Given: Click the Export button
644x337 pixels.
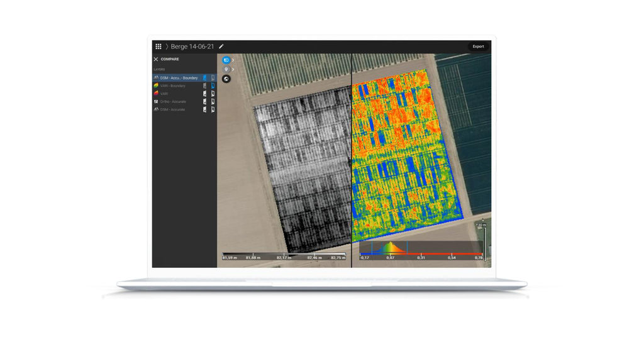Looking at the screenshot, I should click(x=478, y=47).
